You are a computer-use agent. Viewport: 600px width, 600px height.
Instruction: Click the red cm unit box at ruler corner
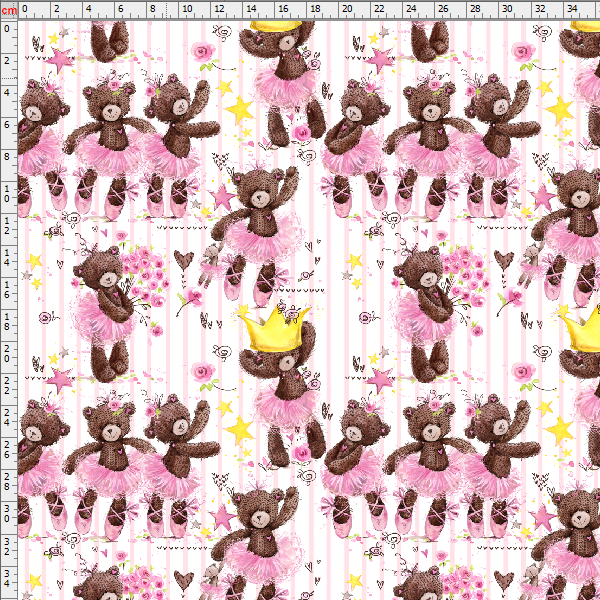click(x=9, y=10)
